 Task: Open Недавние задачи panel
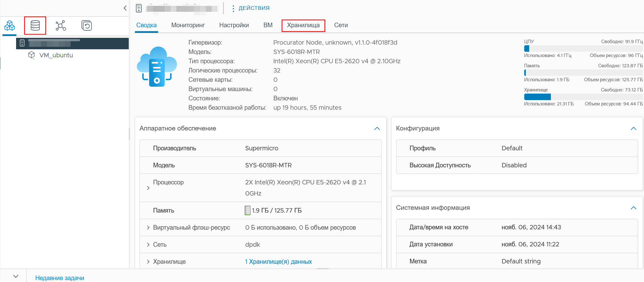pyautogui.click(x=60, y=278)
